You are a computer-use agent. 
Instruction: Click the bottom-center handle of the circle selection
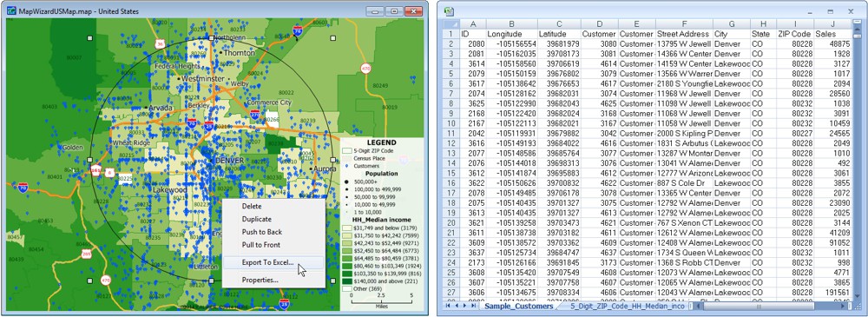pyautogui.click(x=211, y=281)
